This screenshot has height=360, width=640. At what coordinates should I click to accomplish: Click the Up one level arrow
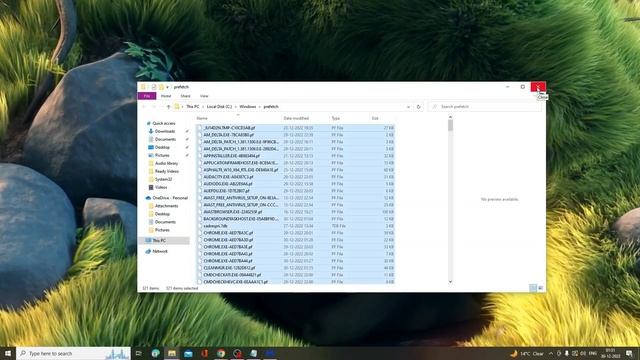click(x=169, y=107)
